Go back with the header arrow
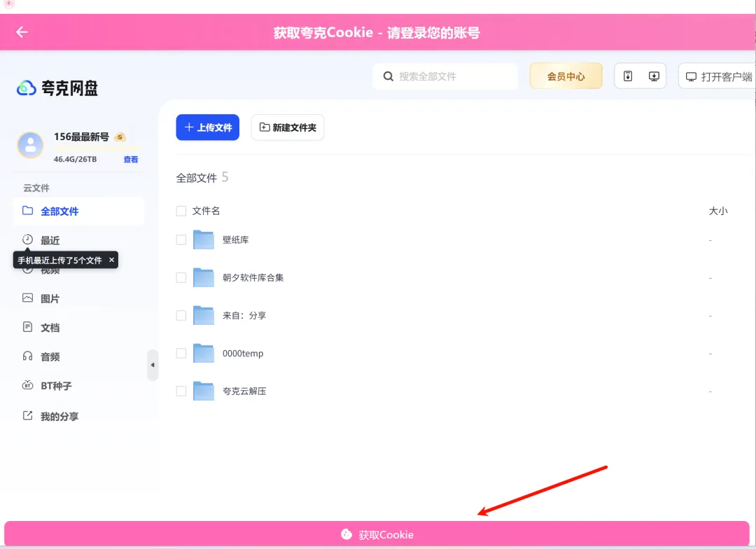756x549 pixels. click(22, 32)
